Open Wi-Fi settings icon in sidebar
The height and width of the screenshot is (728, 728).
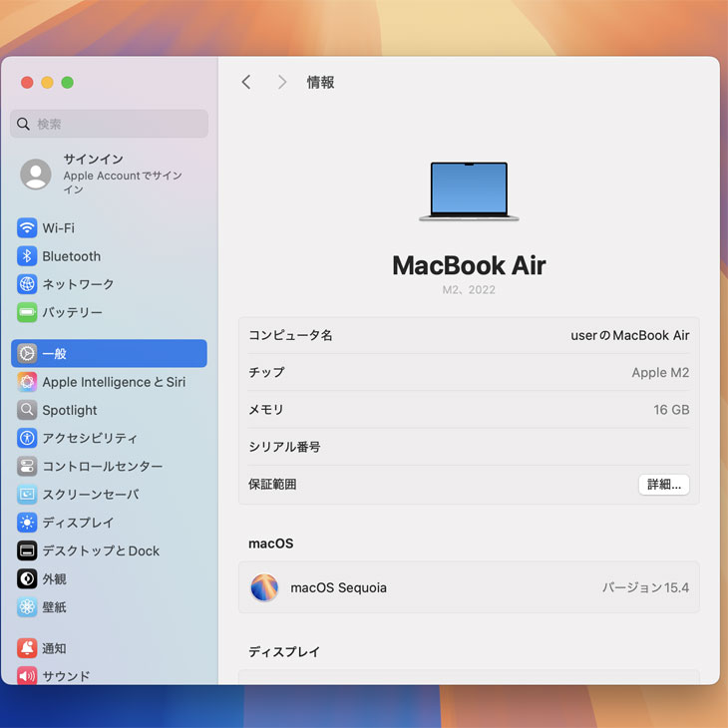[x=27, y=228]
